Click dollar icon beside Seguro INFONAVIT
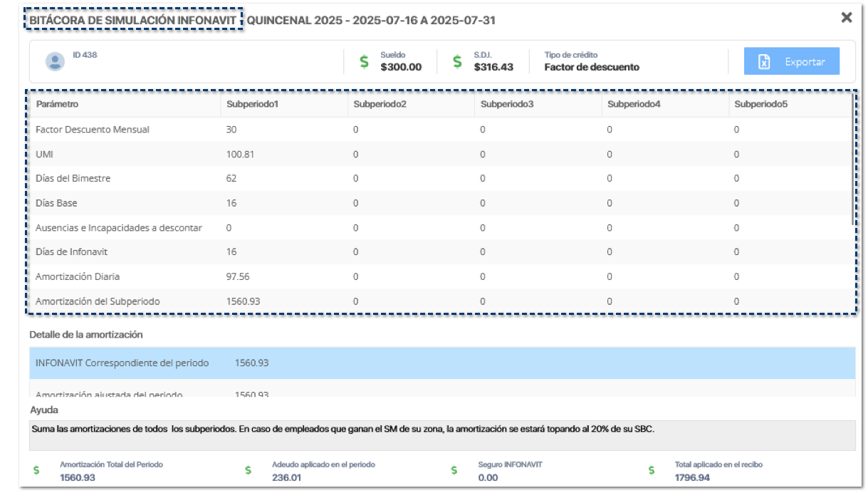This screenshot has width=868, height=493. coord(455,471)
